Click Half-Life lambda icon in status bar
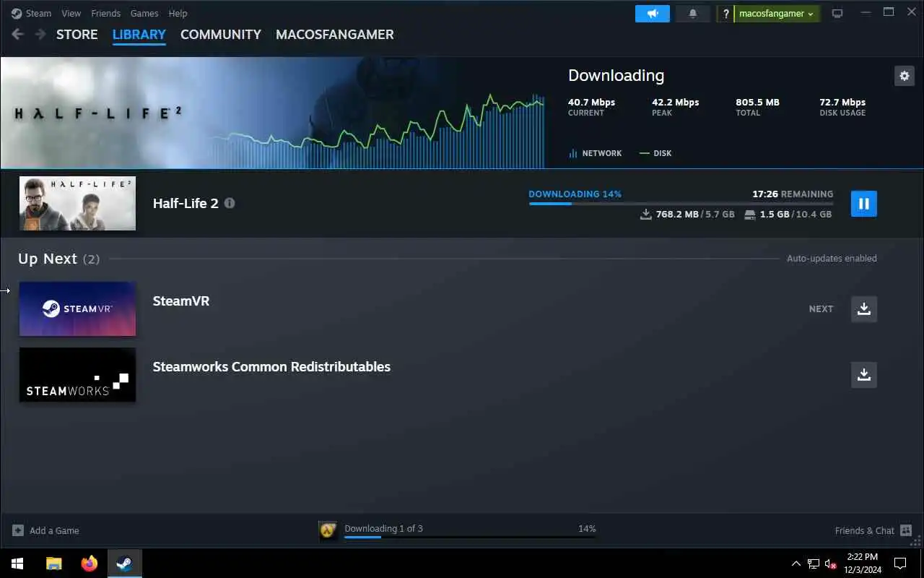This screenshot has width=924, height=578. [328, 531]
